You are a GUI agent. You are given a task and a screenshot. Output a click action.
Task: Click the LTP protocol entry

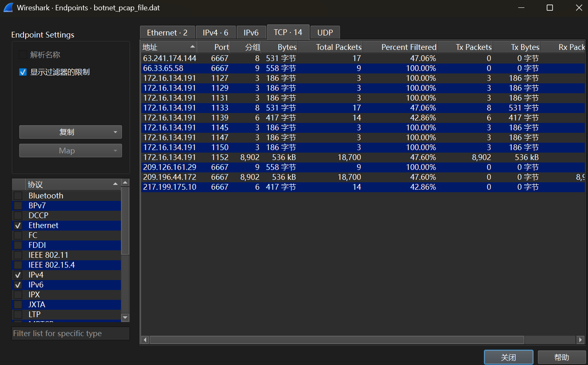[x=35, y=314]
